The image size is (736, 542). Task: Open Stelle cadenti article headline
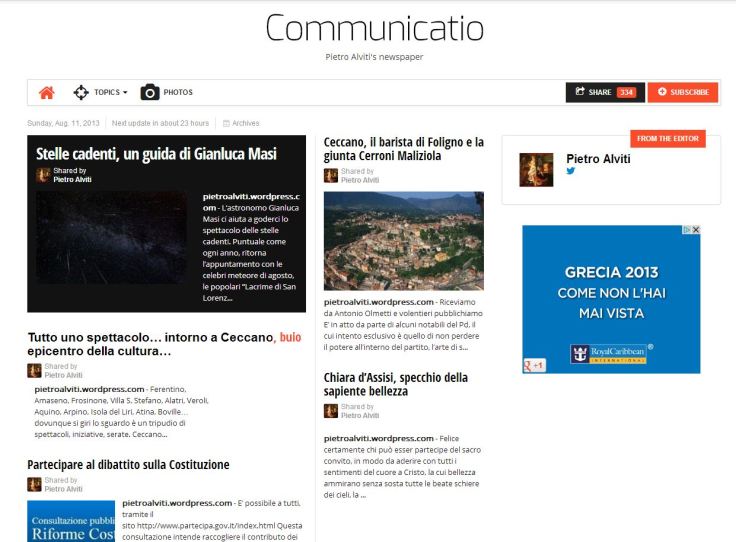point(156,154)
